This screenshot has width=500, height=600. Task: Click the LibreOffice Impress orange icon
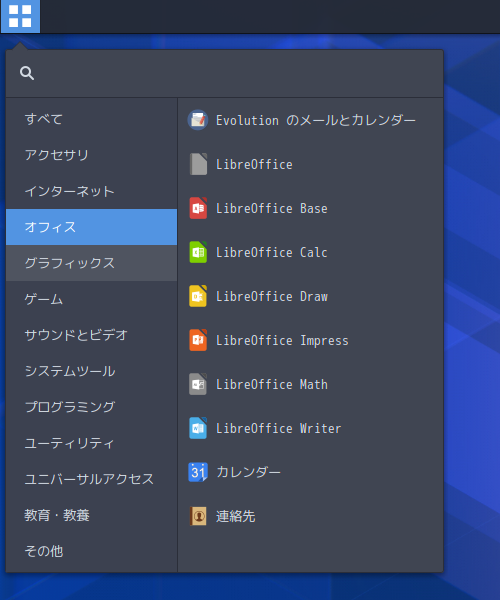coord(198,340)
